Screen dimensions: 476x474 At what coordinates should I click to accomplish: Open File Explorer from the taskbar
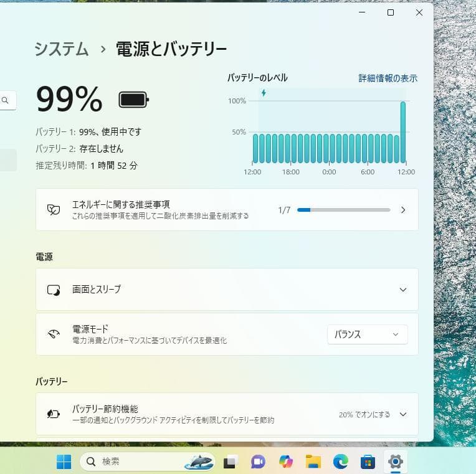(313, 462)
